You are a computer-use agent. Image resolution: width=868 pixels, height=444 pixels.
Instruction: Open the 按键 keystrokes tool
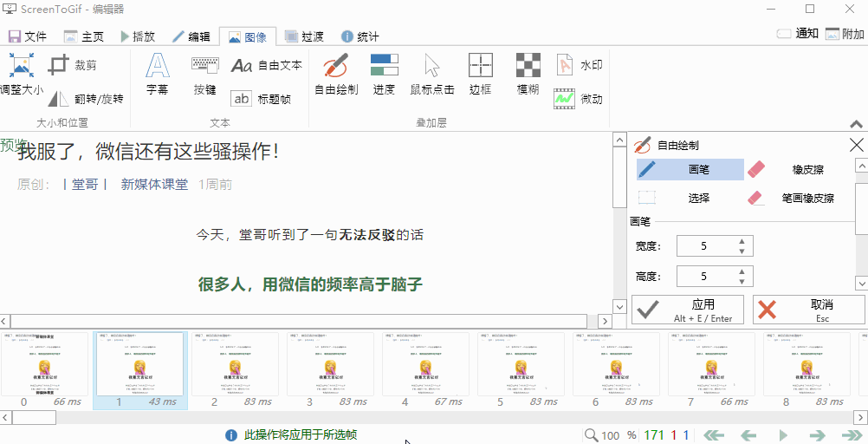tap(204, 75)
